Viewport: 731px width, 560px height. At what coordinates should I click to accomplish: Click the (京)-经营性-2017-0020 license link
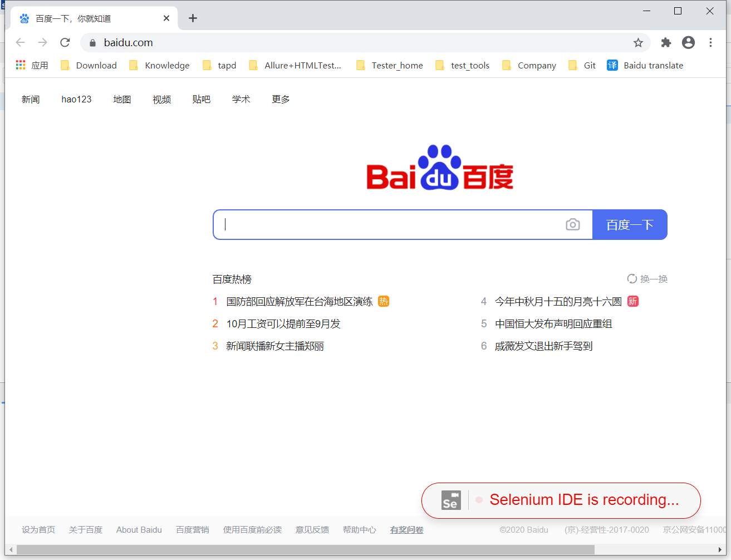(607, 529)
